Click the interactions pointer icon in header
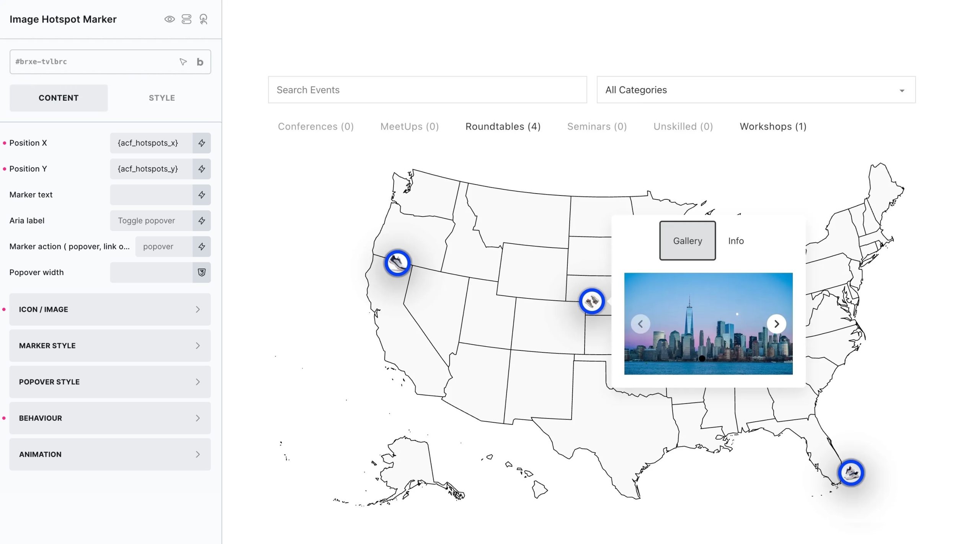 (x=204, y=19)
